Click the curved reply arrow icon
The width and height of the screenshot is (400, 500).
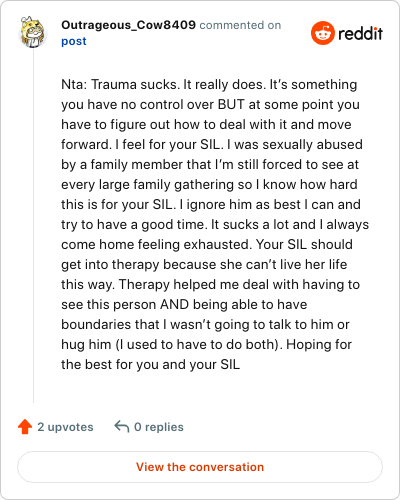tap(122, 426)
